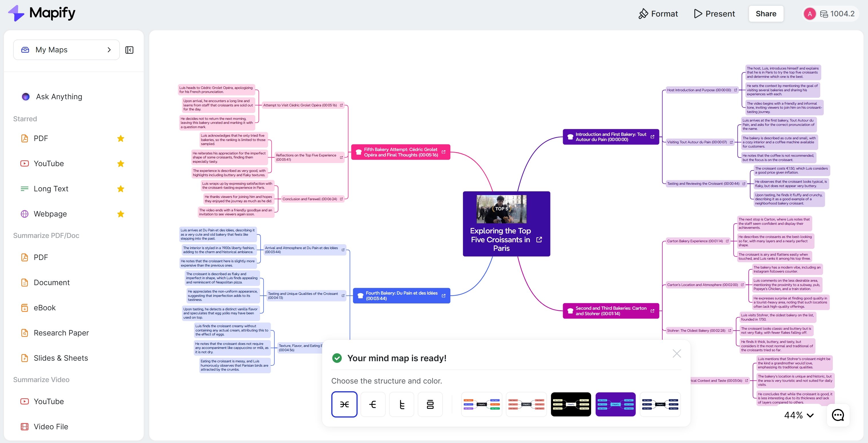Start Present mode
Viewport: 868px width, 443px height.
(x=714, y=14)
